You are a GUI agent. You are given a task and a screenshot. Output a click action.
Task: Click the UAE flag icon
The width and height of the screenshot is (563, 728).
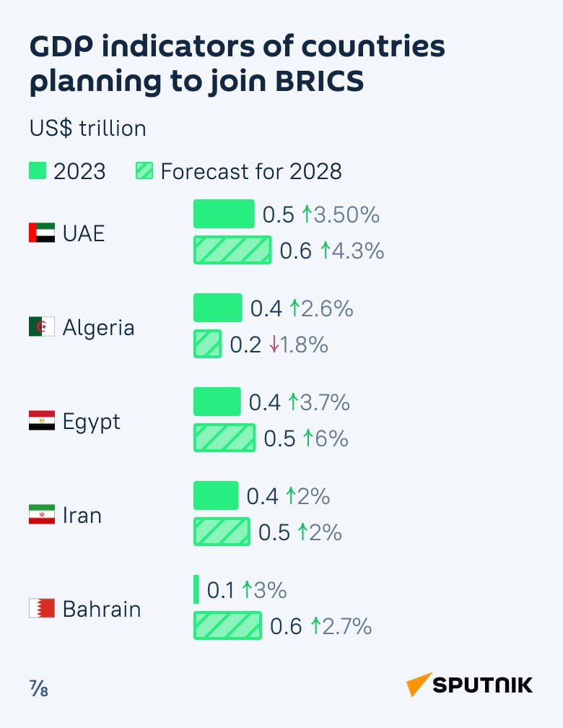point(41,233)
